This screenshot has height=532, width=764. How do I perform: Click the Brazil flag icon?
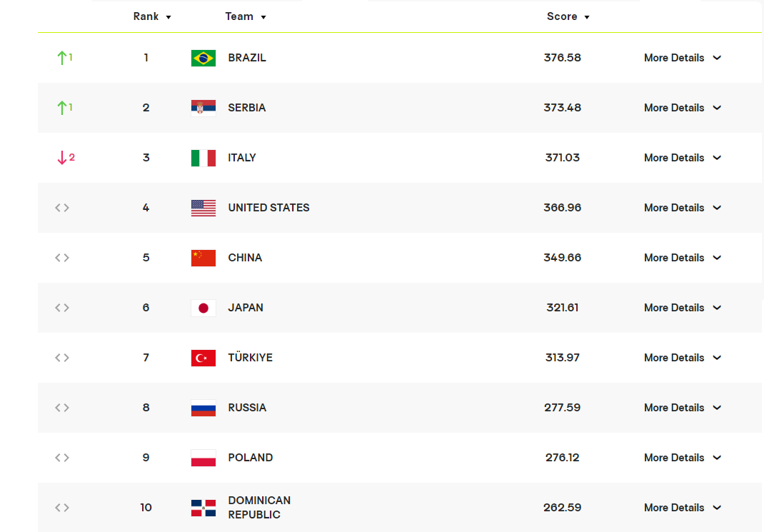(x=203, y=58)
